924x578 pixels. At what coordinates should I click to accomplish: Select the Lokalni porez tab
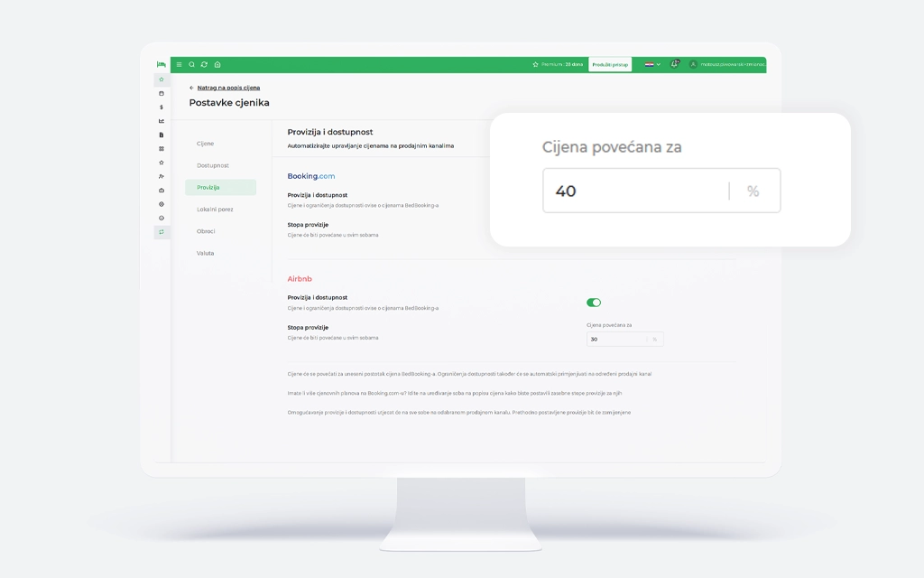(x=215, y=210)
